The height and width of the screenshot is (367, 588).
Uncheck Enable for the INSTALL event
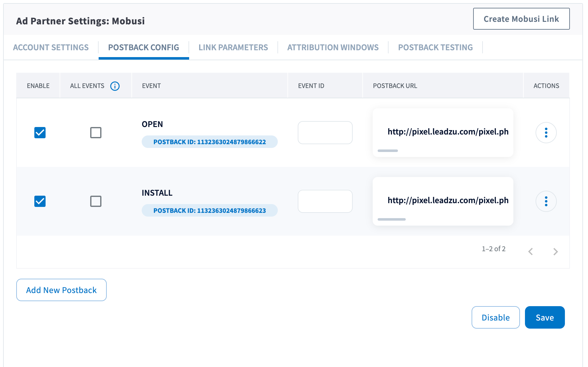[x=40, y=201]
